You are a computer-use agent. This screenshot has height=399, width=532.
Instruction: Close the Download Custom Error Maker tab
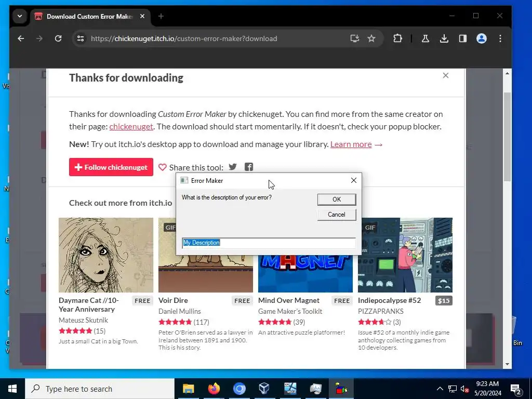[142, 16]
